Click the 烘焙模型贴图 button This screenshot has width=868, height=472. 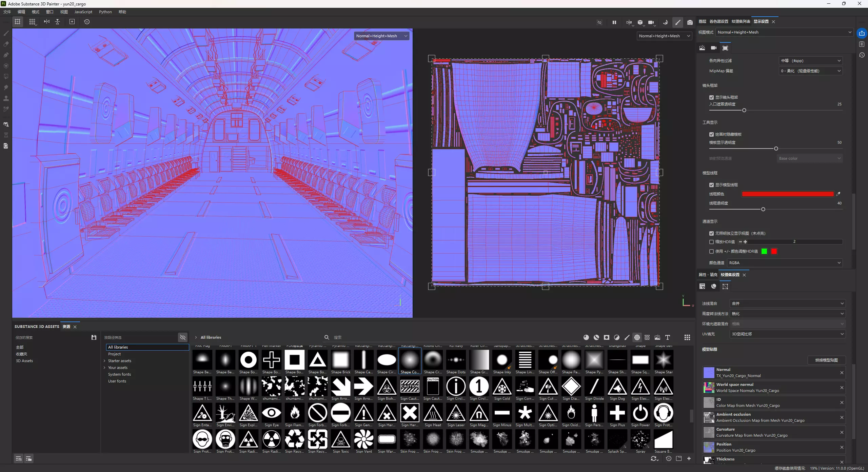pos(826,360)
